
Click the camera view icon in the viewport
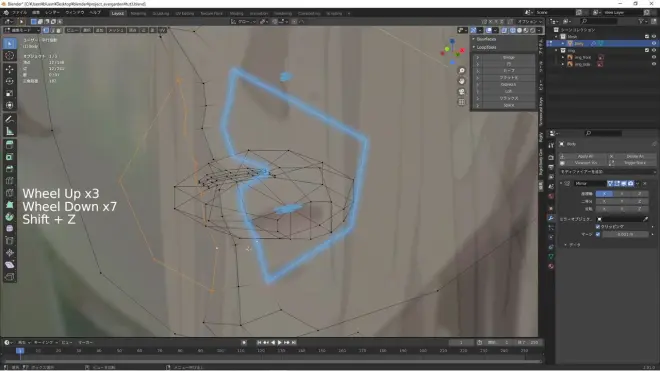click(x=462, y=92)
